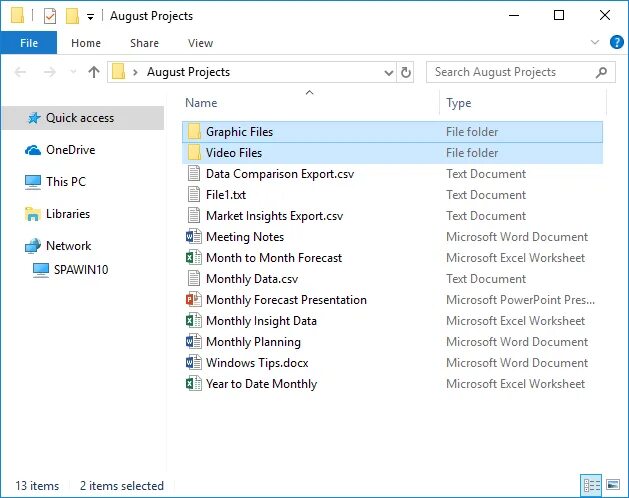Select the Monthly Forecast Presentation PowerPoint file
This screenshot has height=498, width=629.
pyautogui.click(x=286, y=300)
